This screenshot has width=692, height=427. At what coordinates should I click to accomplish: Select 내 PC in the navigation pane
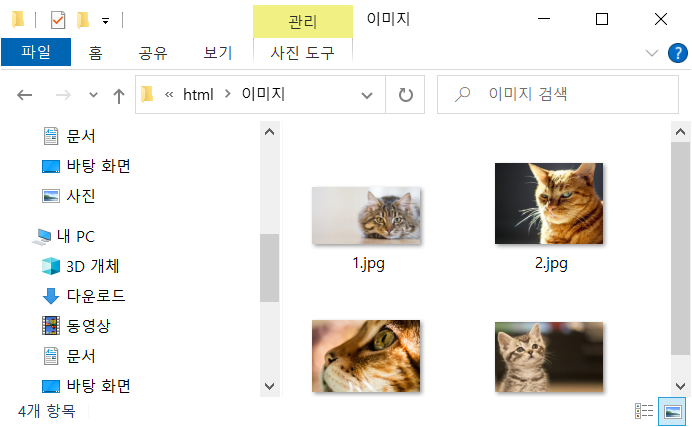point(64,236)
